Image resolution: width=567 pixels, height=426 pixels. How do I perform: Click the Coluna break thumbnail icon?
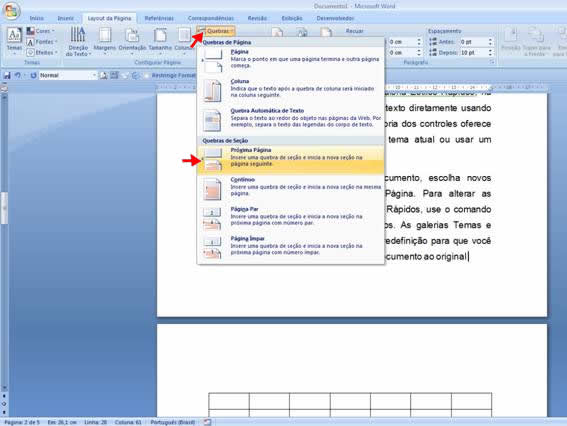(x=213, y=90)
